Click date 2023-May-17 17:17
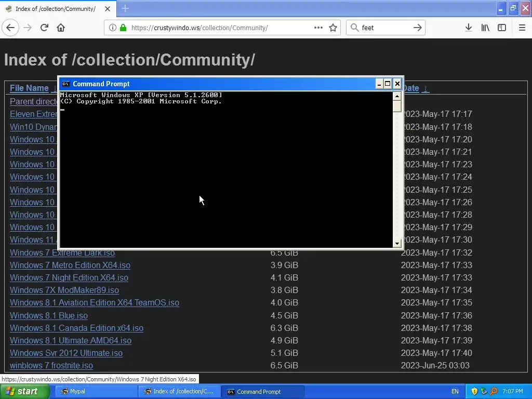This screenshot has height=399, width=532. point(437,114)
